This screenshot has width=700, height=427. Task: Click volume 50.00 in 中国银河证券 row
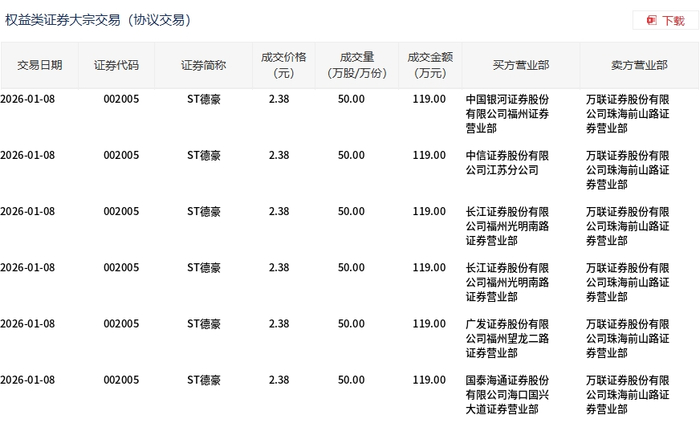[351, 99]
